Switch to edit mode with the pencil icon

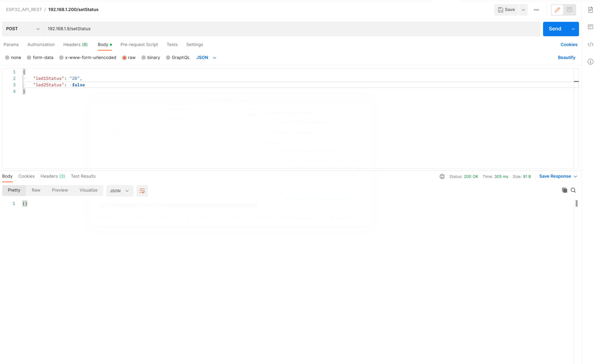[557, 10]
